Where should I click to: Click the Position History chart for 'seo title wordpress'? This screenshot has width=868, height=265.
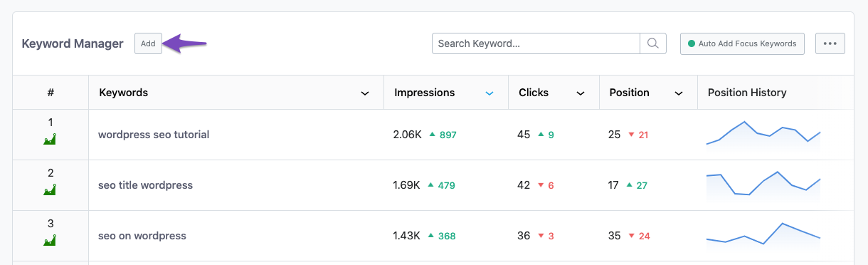point(763,185)
